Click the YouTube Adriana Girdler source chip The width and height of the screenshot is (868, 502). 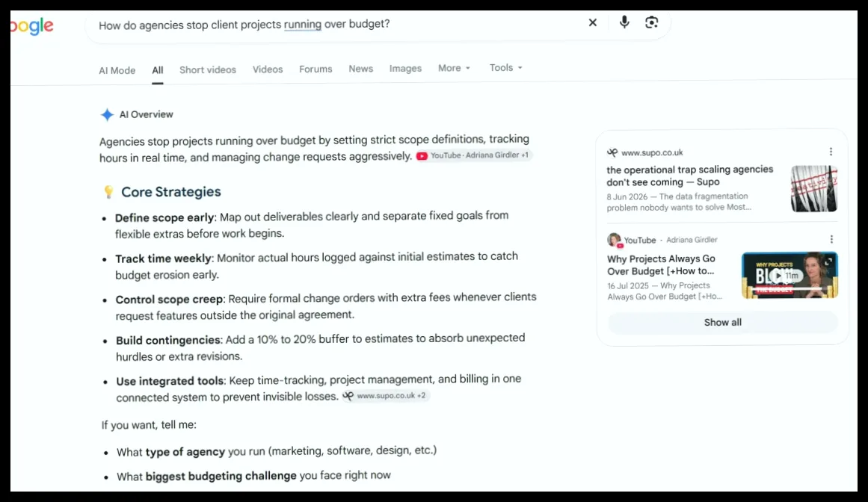473,155
